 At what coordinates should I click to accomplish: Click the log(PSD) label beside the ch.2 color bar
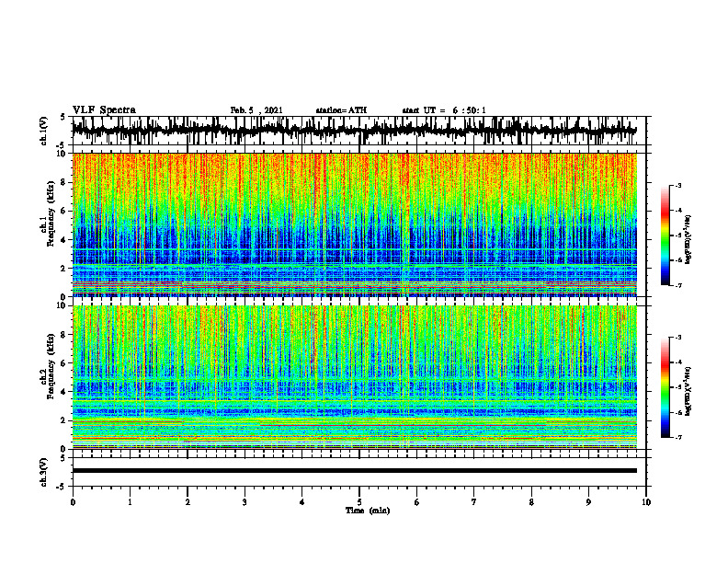coord(688,392)
